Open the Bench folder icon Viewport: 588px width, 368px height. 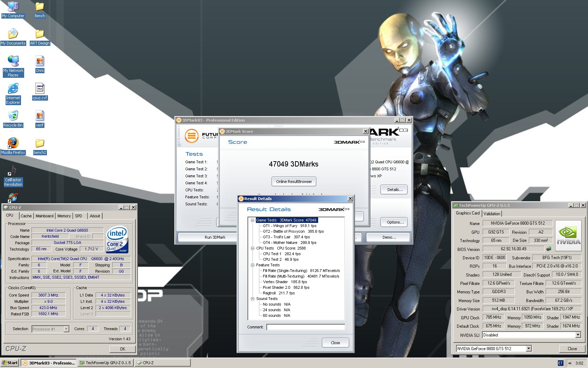(x=40, y=10)
